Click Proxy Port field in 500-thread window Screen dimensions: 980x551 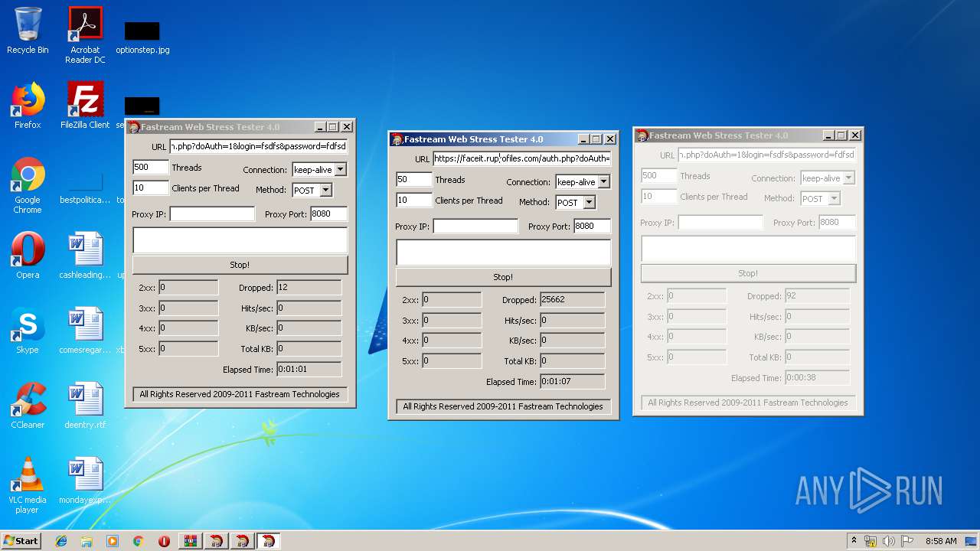328,214
